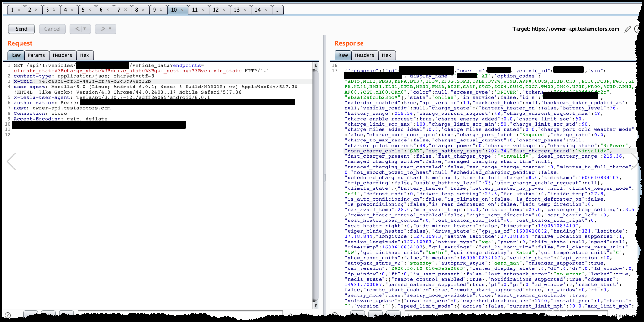The height and width of the screenshot is (322, 644).
Task: Open the back history dropdown arrow
Action: point(84,29)
